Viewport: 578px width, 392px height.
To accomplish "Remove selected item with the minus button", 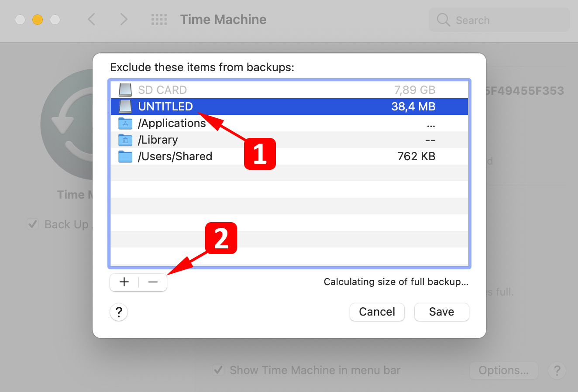I will (x=153, y=282).
